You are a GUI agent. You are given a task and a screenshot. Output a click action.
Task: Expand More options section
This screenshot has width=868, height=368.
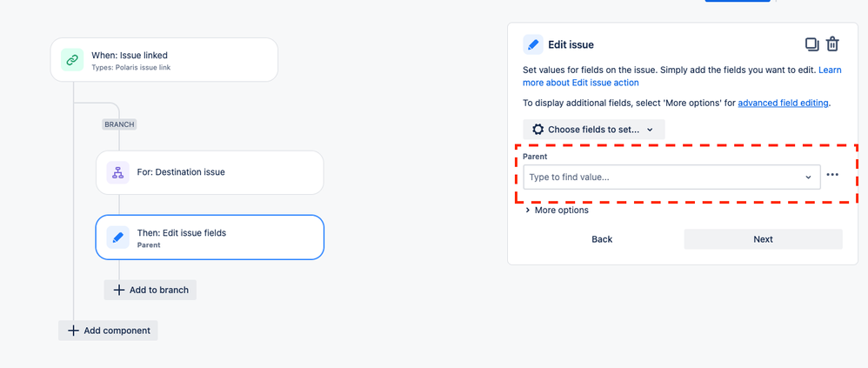tap(557, 211)
